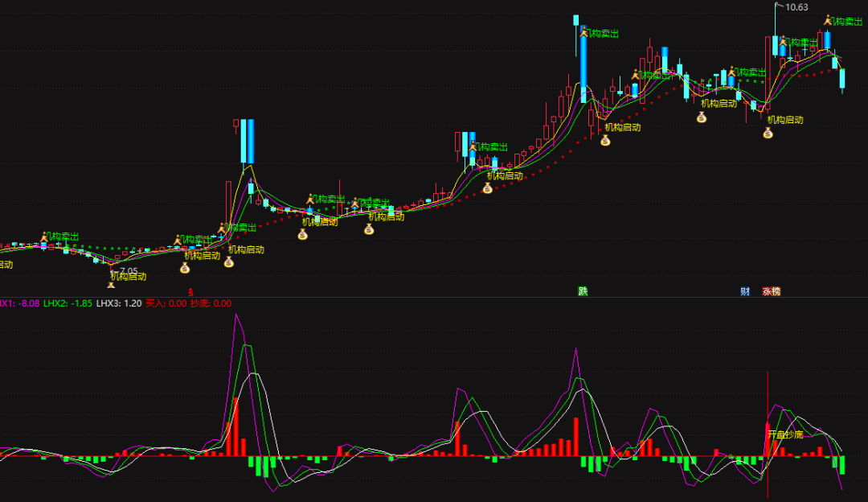Select the last cyan candlestick on the chart

(842, 78)
